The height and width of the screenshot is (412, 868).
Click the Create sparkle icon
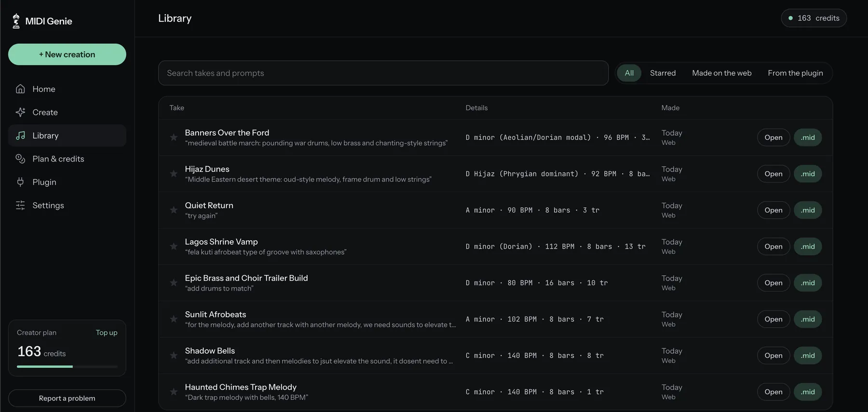pyautogui.click(x=20, y=112)
